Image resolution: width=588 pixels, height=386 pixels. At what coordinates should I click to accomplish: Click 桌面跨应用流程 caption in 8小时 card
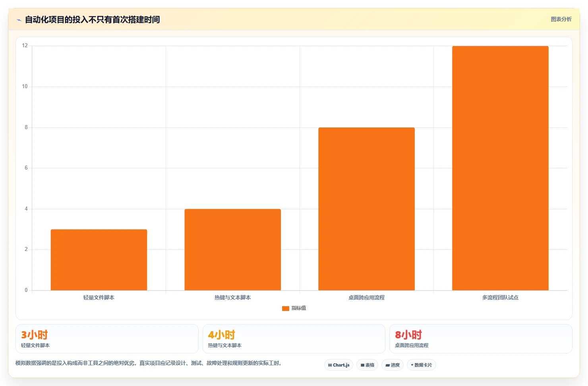tap(412, 345)
